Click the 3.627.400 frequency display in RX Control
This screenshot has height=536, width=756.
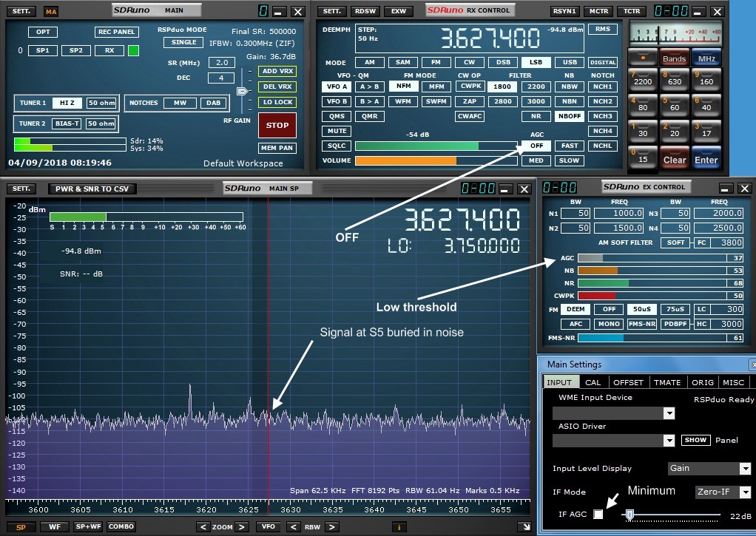tap(490, 38)
